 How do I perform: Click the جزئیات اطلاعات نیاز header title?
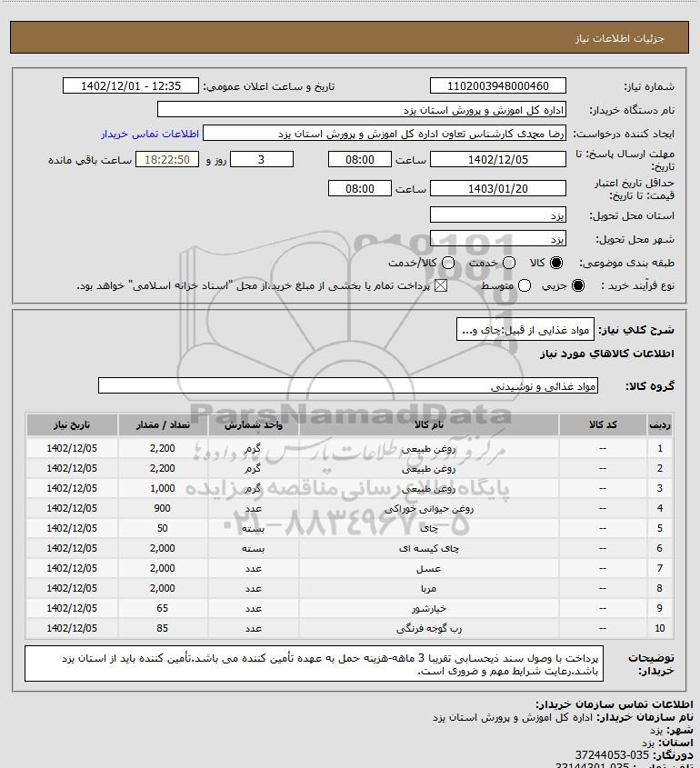[620, 38]
